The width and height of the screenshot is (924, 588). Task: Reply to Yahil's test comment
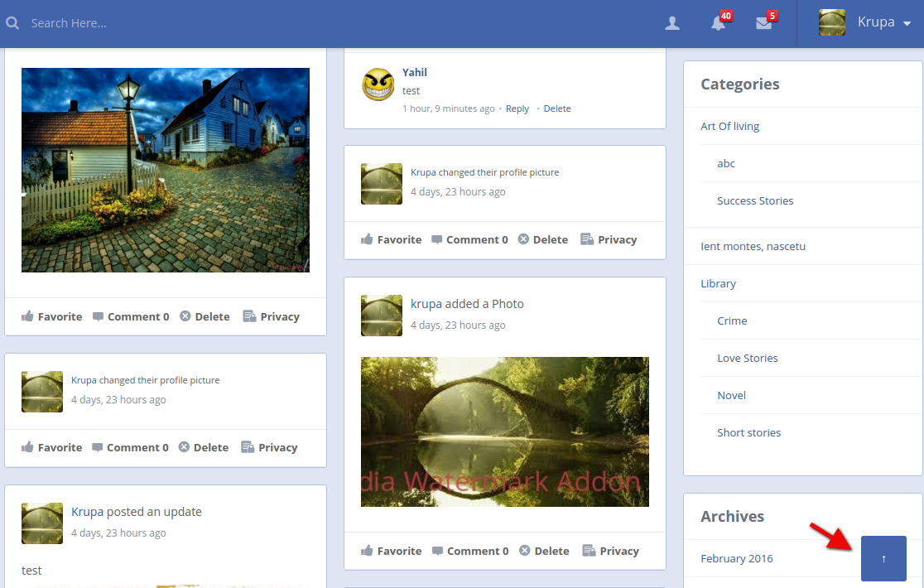pyautogui.click(x=517, y=108)
